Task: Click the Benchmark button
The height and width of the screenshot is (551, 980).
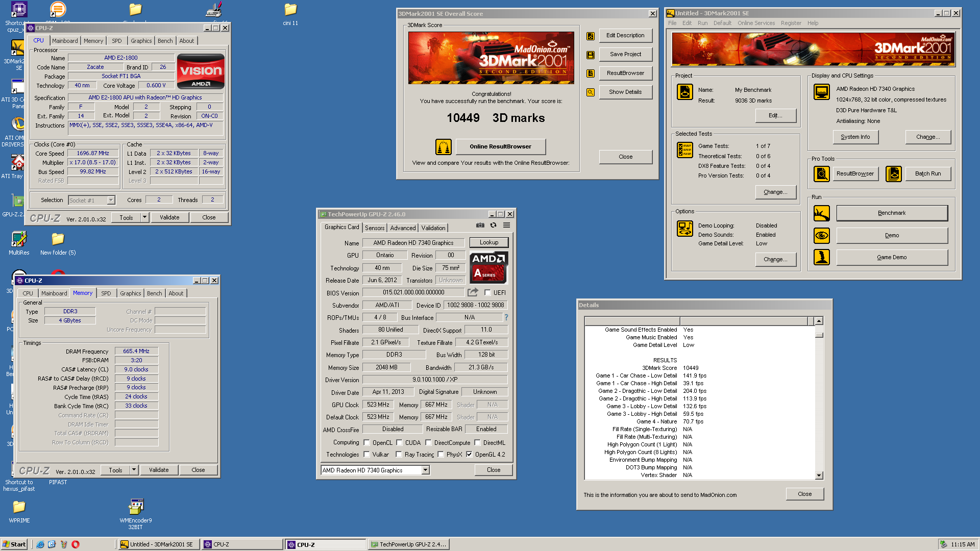Action: [892, 213]
